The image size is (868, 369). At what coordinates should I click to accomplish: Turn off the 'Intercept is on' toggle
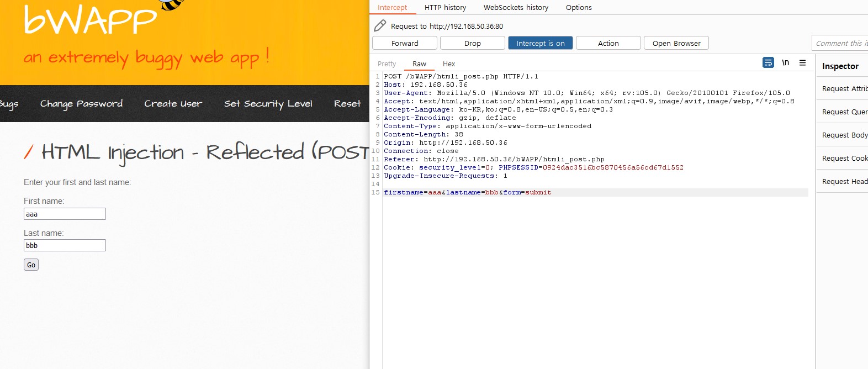click(541, 43)
